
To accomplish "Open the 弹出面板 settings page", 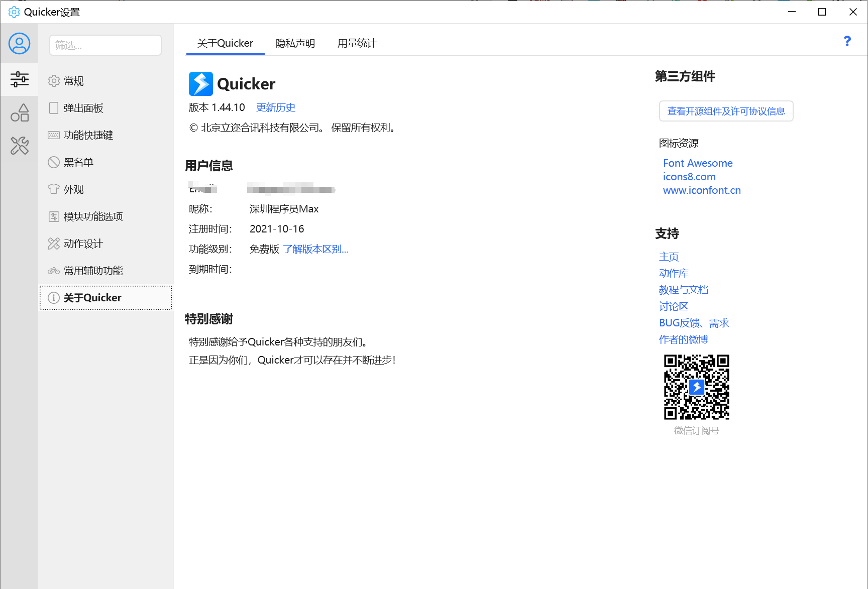I will 105,108.
